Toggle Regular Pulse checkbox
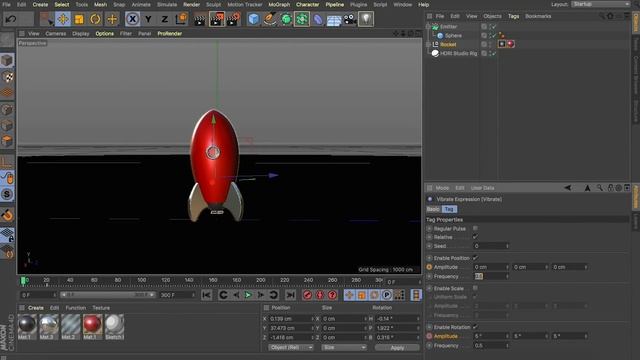This screenshot has height=360, width=640. coord(475,228)
